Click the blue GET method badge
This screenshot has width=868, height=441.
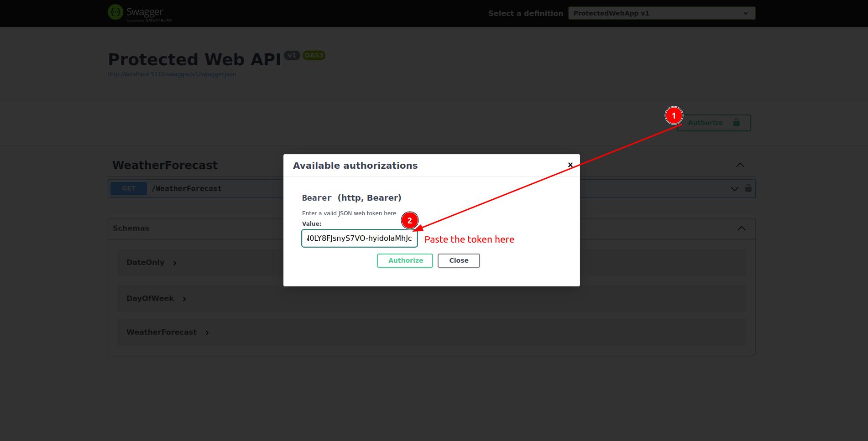129,188
